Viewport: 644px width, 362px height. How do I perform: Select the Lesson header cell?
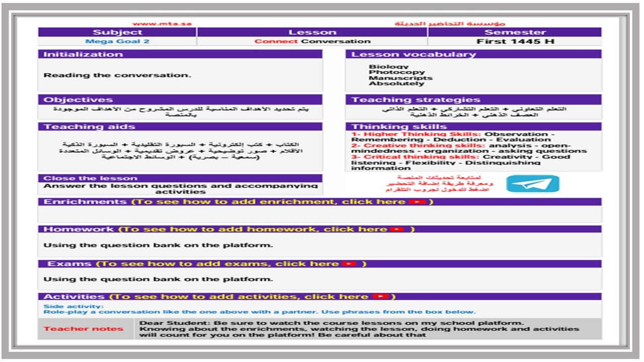[312, 32]
